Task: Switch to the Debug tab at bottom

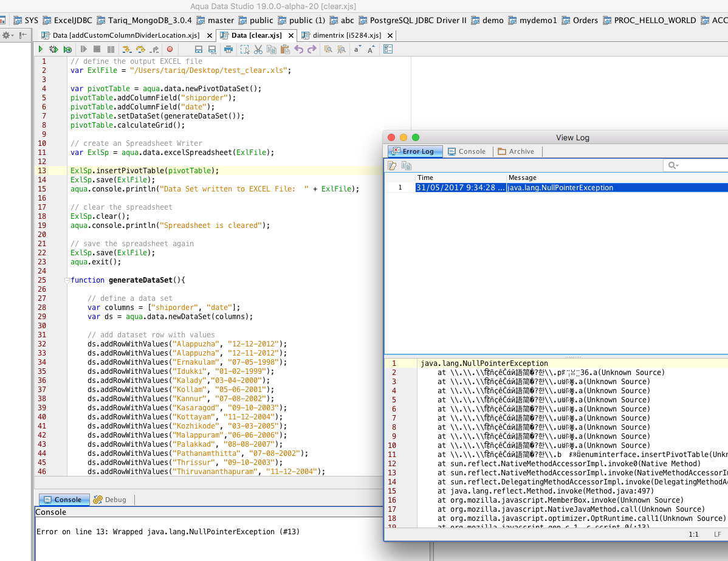Action: [x=110, y=500]
